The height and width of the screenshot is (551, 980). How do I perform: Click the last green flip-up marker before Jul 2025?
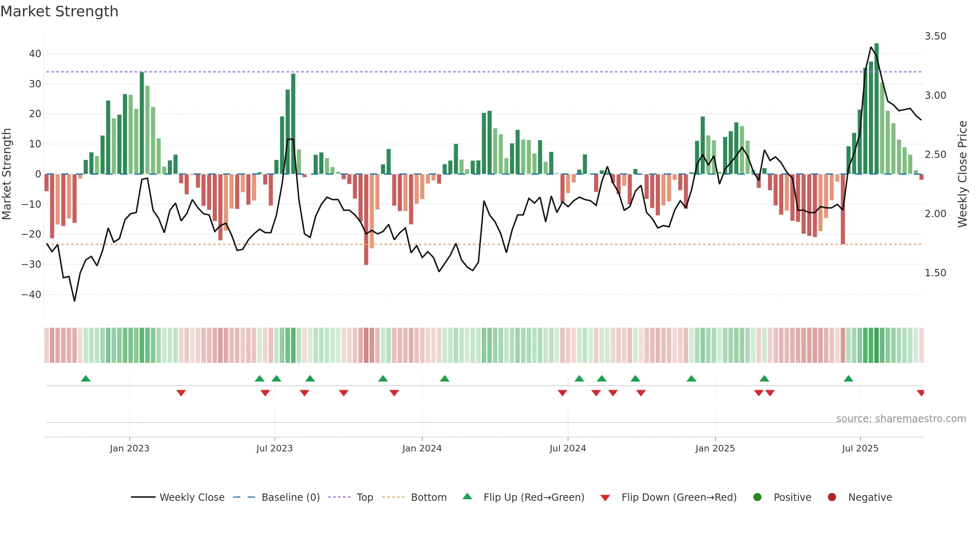coord(849,378)
